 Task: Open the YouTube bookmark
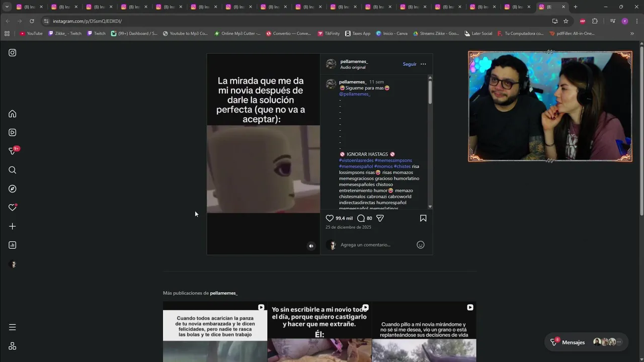click(x=31, y=34)
